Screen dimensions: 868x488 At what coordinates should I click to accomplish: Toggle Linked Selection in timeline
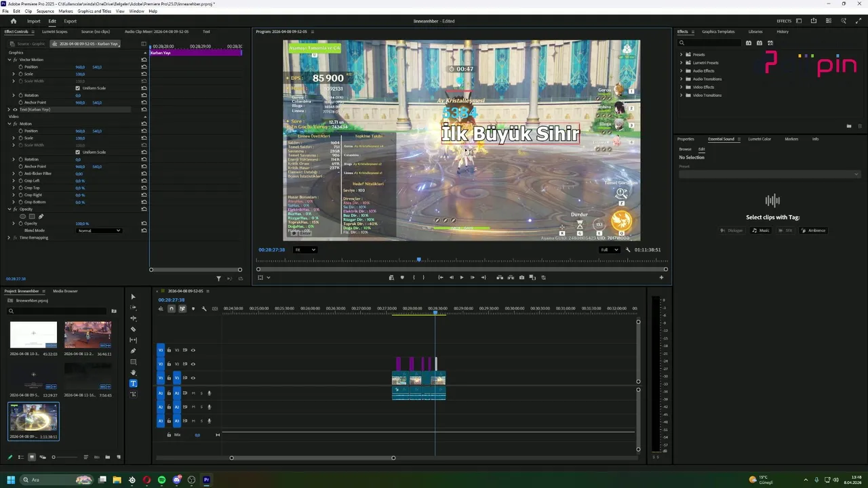pos(182,308)
